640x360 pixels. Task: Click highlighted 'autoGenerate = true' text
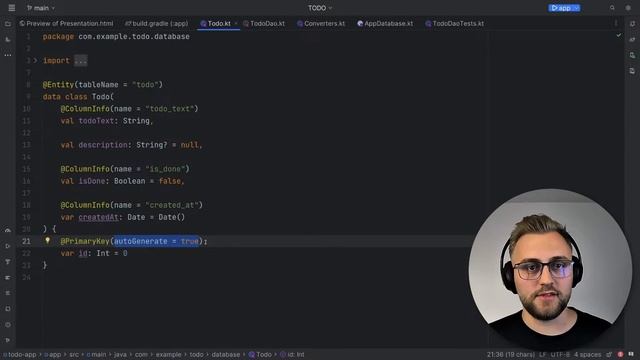pyautogui.click(x=156, y=241)
